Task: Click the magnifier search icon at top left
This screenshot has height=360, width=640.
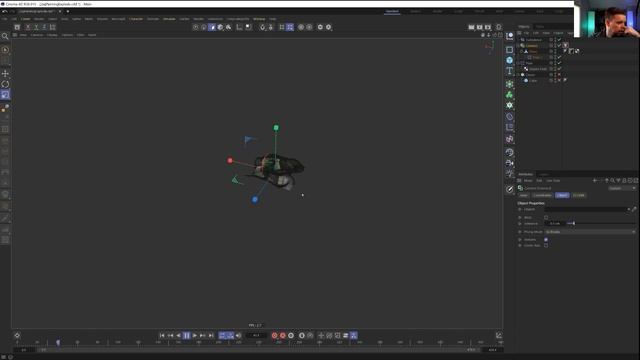Action: [5, 36]
